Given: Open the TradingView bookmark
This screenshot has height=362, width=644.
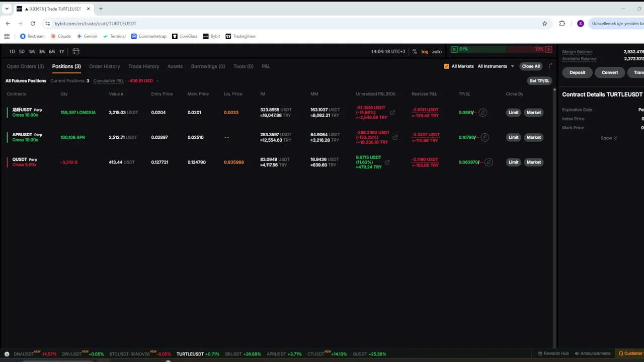Looking at the screenshot, I should (x=240, y=36).
